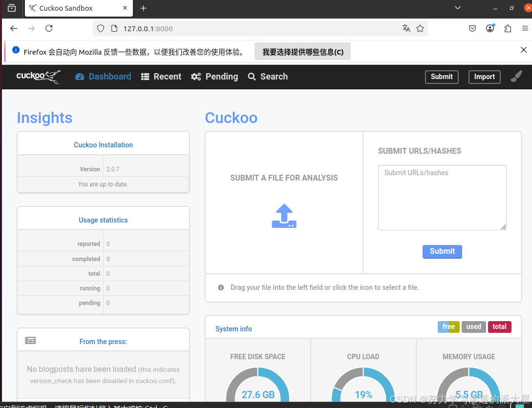Click the info icon beside drag hint

[221, 288]
